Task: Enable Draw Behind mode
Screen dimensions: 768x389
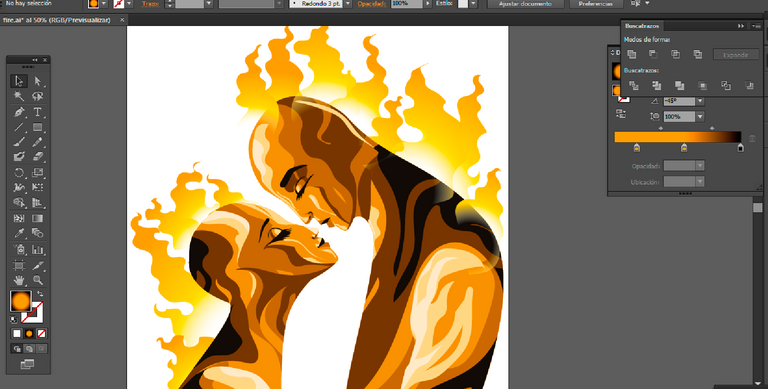Action: click(x=29, y=349)
